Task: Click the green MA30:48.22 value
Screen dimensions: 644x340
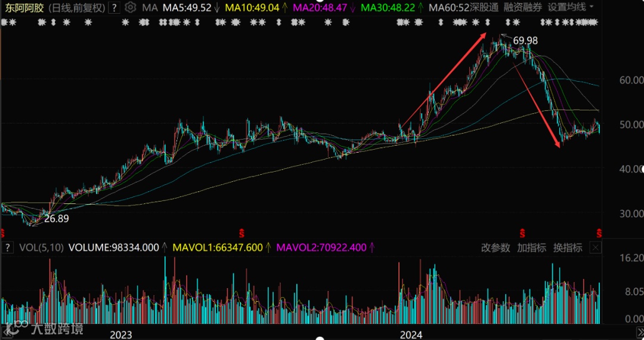Action: [388, 7]
